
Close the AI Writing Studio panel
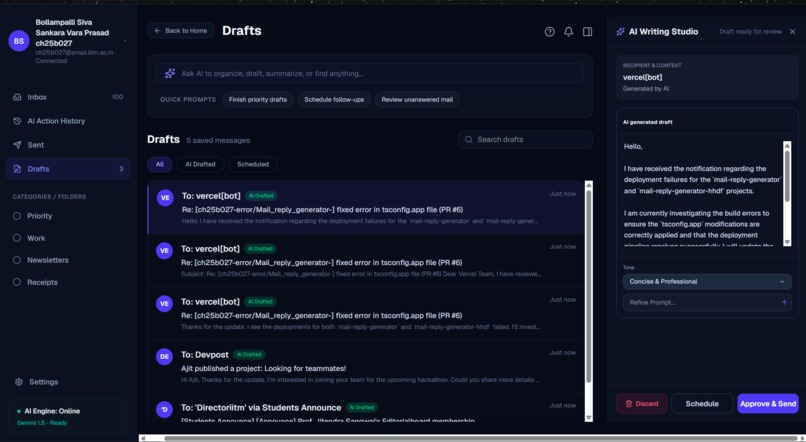click(x=793, y=31)
